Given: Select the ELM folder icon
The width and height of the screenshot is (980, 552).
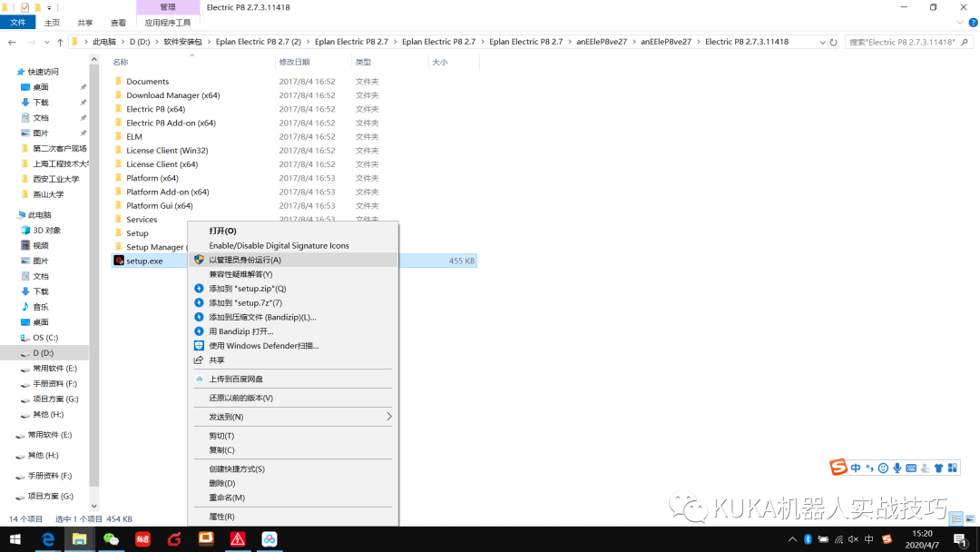Looking at the screenshot, I should [118, 136].
